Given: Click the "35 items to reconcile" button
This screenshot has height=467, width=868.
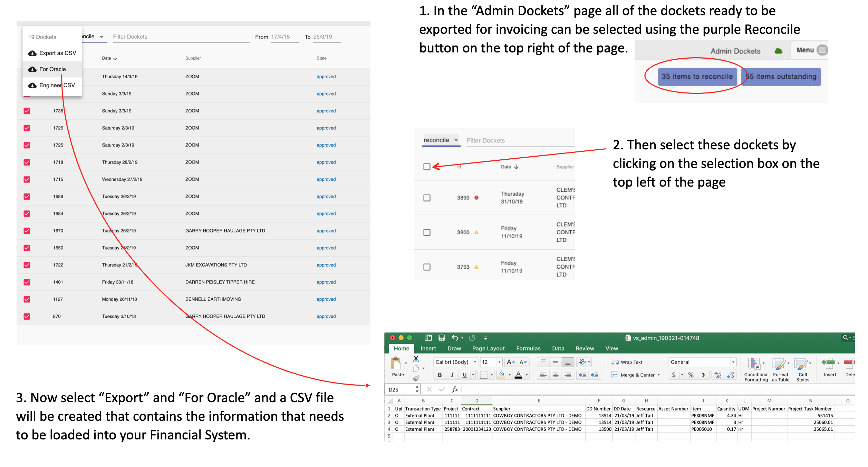Looking at the screenshot, I should tap(698, 77).
